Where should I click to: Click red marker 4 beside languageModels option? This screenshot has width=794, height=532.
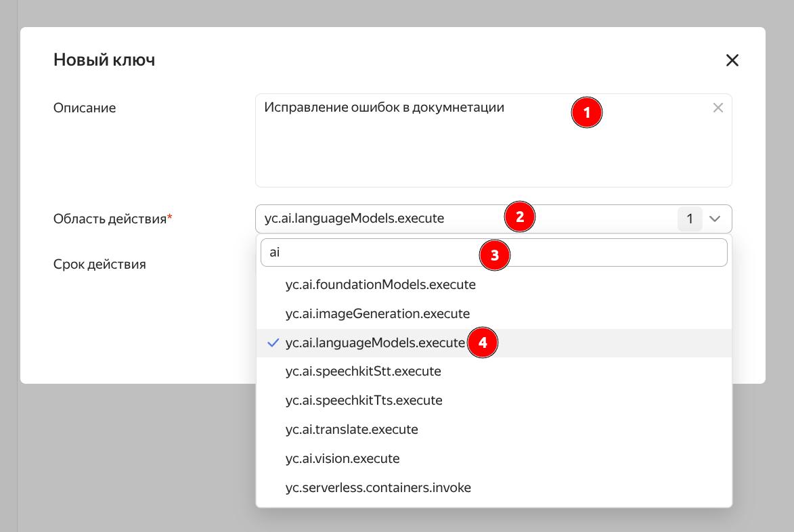pyautogui.click(x=482, y=343)
